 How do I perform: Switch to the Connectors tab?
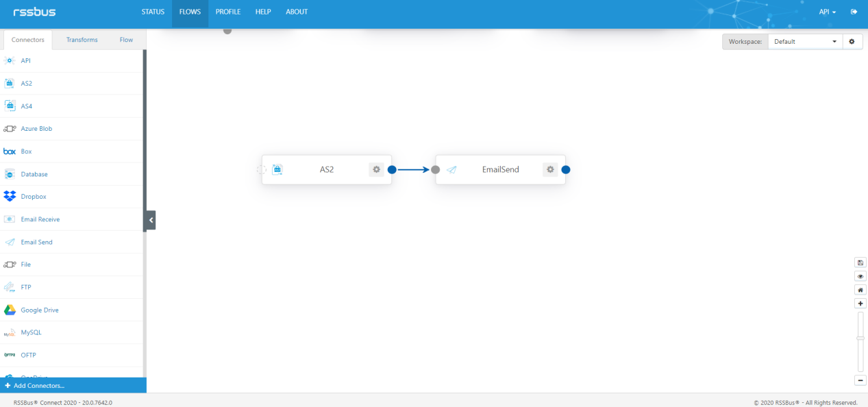coord(28,40)
